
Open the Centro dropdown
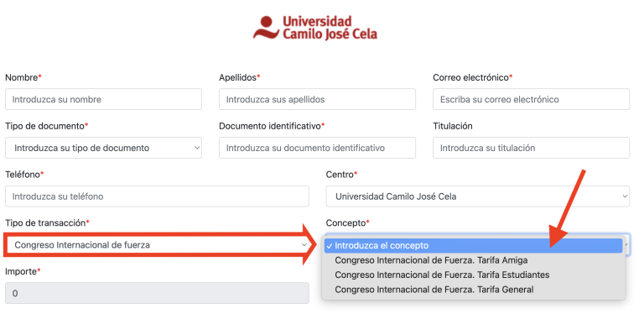478,196
